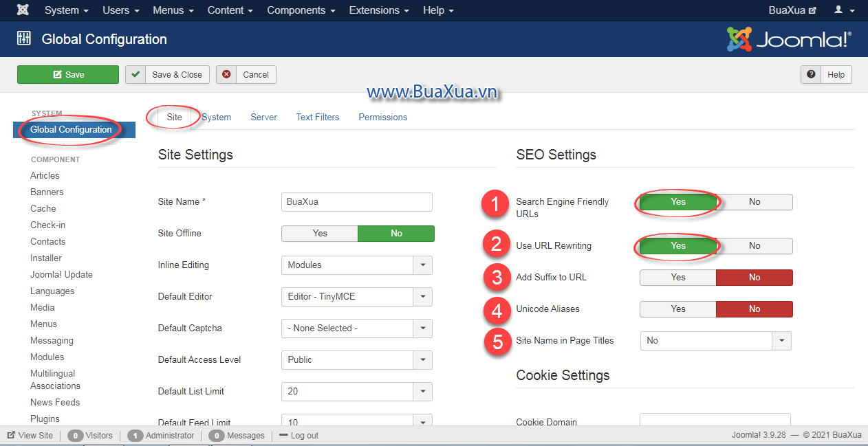This screenshot has width=868, height=446.
Task: Open News Feeds component settings
Action: tap(55, 402)
